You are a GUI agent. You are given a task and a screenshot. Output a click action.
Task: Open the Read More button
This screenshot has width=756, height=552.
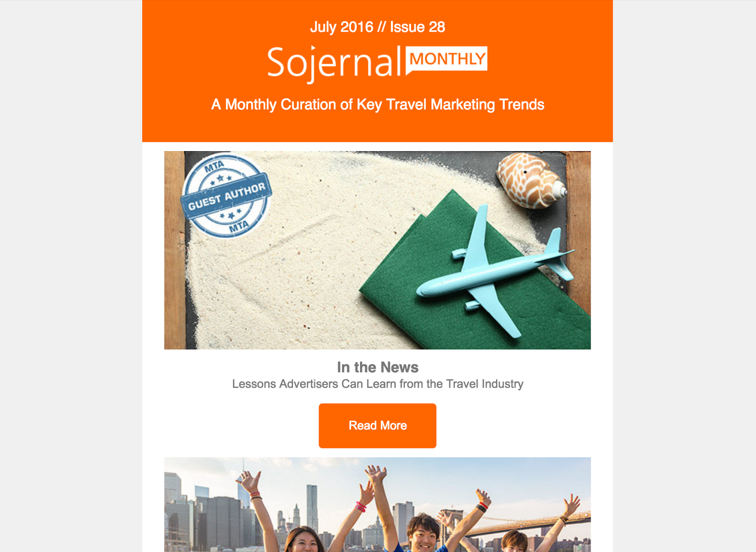[x=378, y=425]
